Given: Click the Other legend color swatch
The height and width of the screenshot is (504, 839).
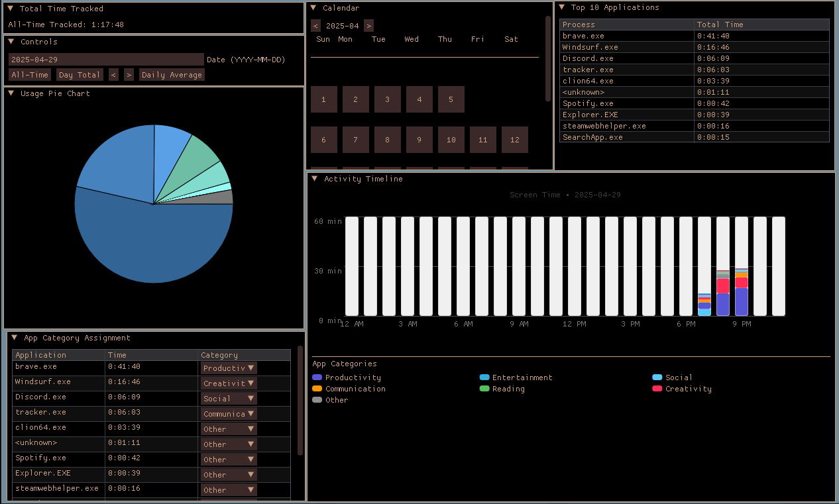Looking at the screenshot, I should pos(317,400).
